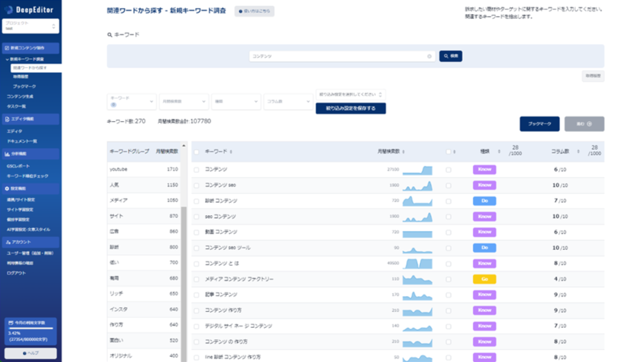Click the gray plus button beside ブックマーク

pyautogui.click(x=584, y=124)
